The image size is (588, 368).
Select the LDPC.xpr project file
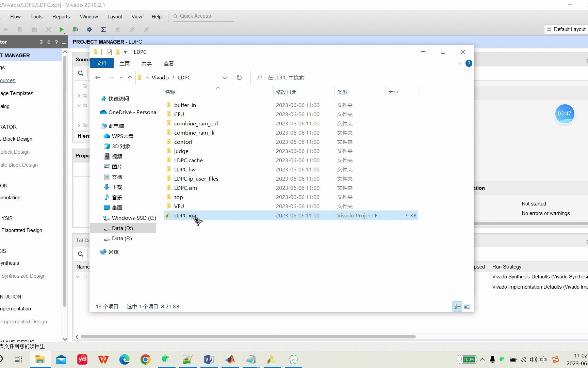291,216
